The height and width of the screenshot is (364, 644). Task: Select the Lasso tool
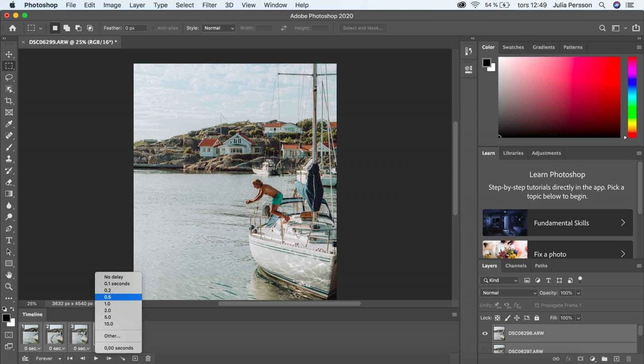9,77
